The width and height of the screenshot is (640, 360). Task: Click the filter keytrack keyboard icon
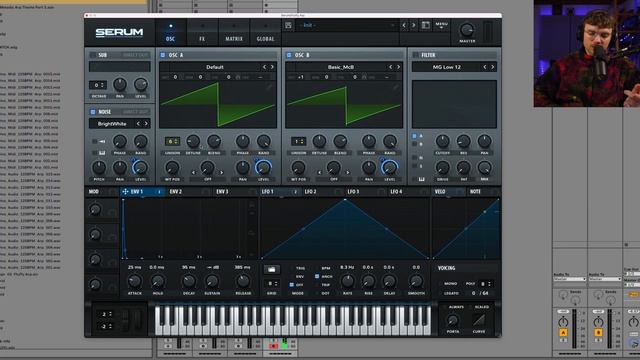[421, 179]
